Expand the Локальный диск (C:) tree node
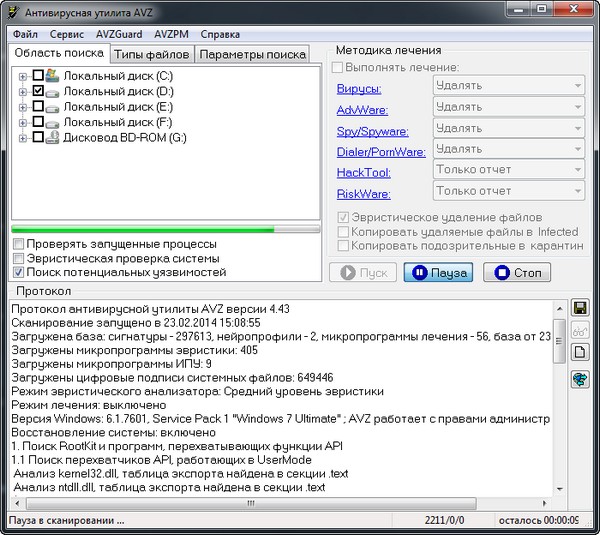 [23, 76]
